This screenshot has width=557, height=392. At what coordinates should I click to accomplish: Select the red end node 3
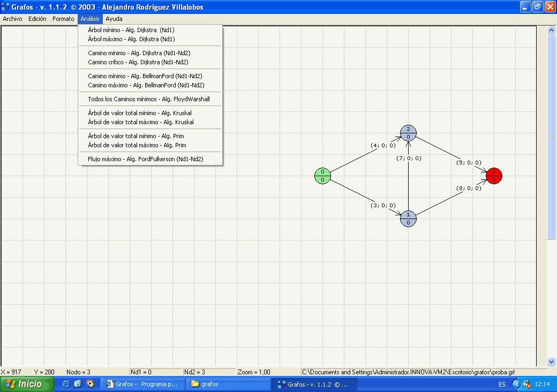(494, 176)
